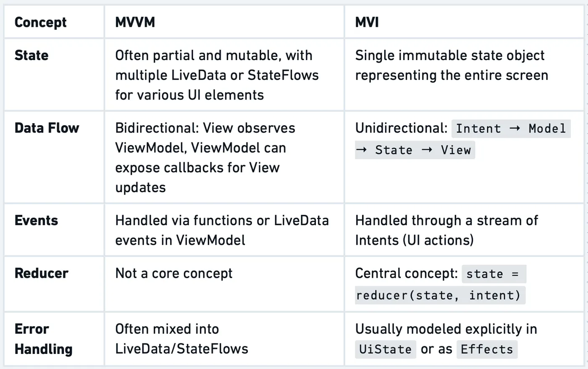Click the Effects code label

pos(487,349)
